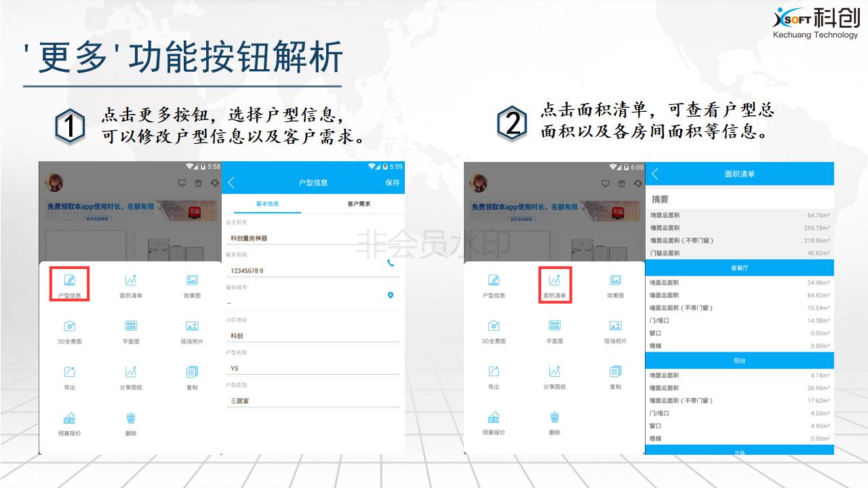The width and height of the screenshot is (868, 488).
Task: Tap 删除 trash icon in step 2 menu
Action: click(x=555, y=417)
